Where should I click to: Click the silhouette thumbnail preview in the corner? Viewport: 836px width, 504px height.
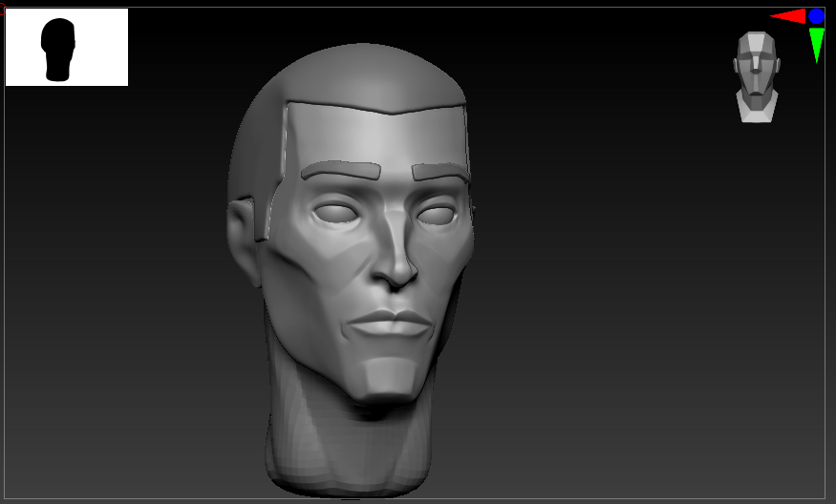[x=67, y=47]
